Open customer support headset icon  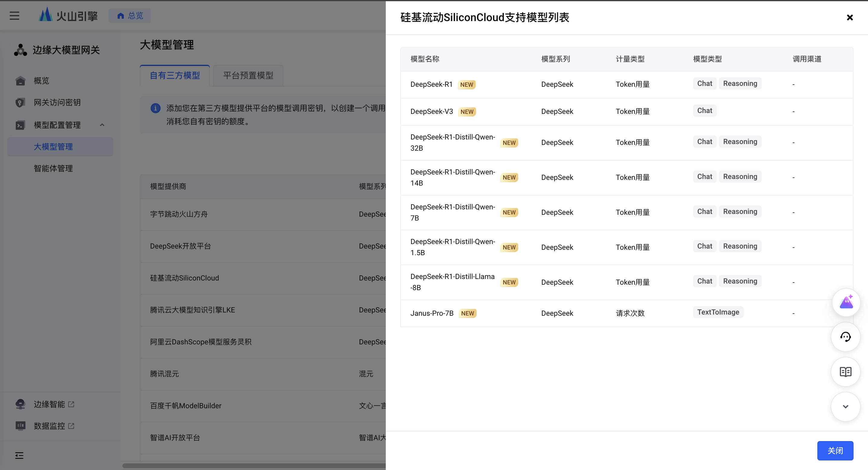point(846,337)
